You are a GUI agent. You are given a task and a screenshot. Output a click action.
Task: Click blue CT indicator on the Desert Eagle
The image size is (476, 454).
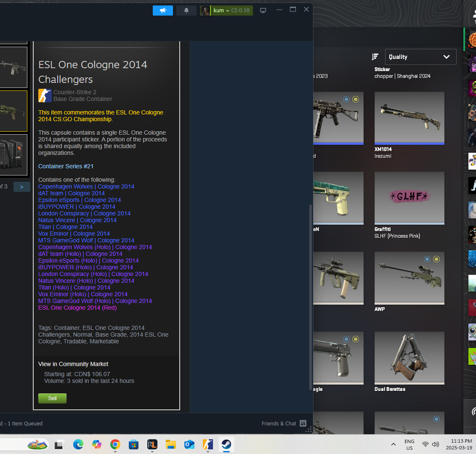click(346, 339)
